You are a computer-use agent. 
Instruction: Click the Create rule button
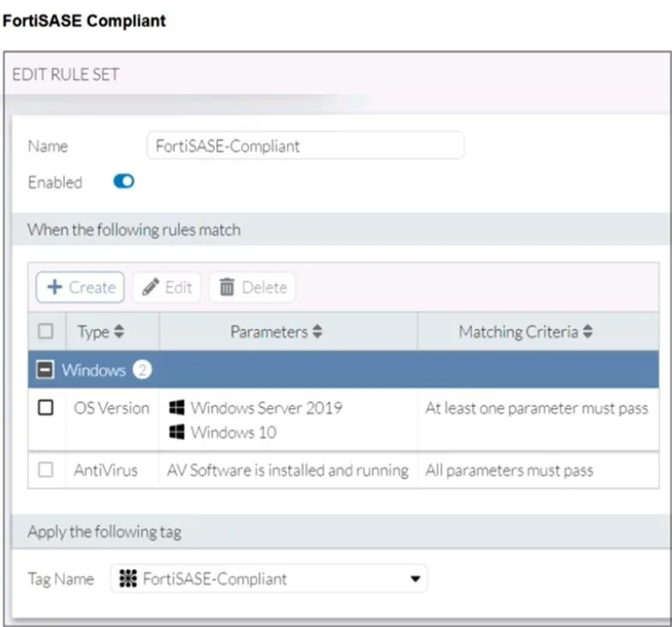pos(80,287)
